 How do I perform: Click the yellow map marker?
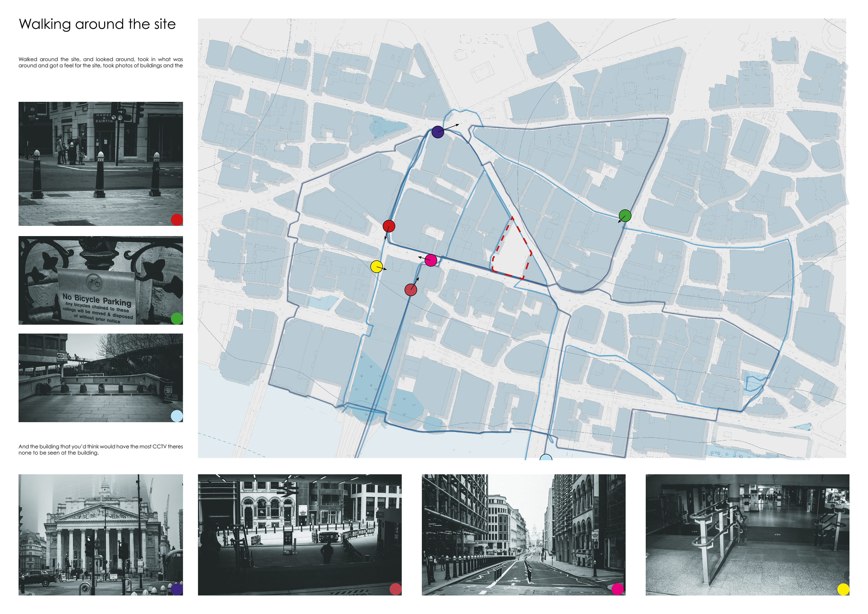[377, 267]
